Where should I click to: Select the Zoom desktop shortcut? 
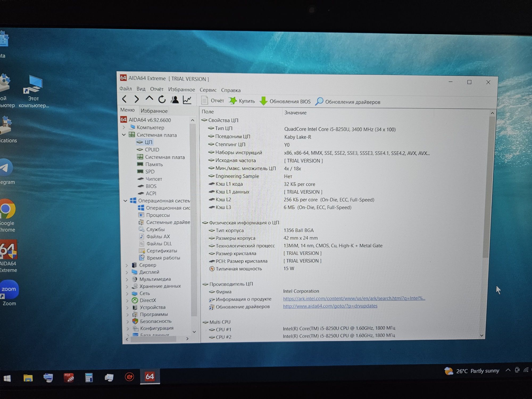(9, 293)
